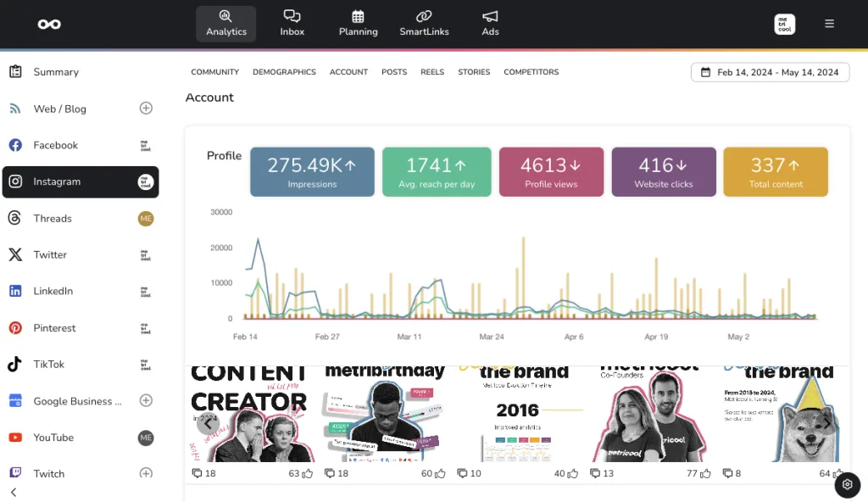Open the hamburger menu

click(x=829, y=24)
